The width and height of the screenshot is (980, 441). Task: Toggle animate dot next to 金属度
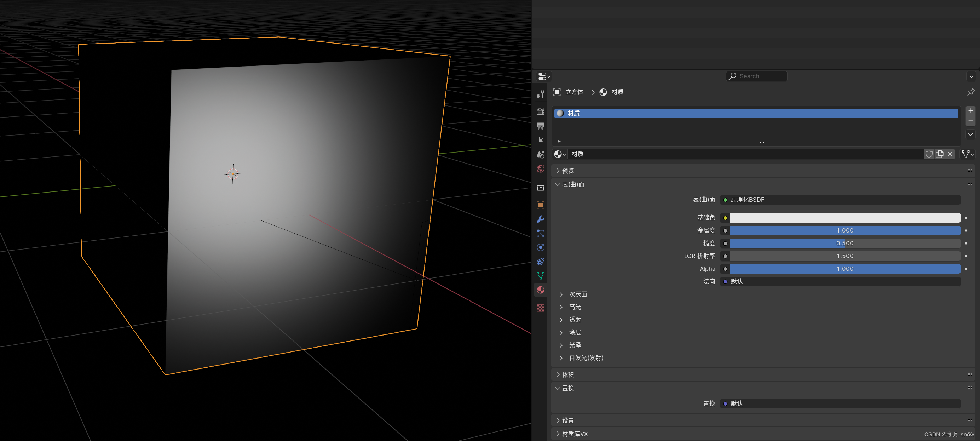[x=966, y=230]
